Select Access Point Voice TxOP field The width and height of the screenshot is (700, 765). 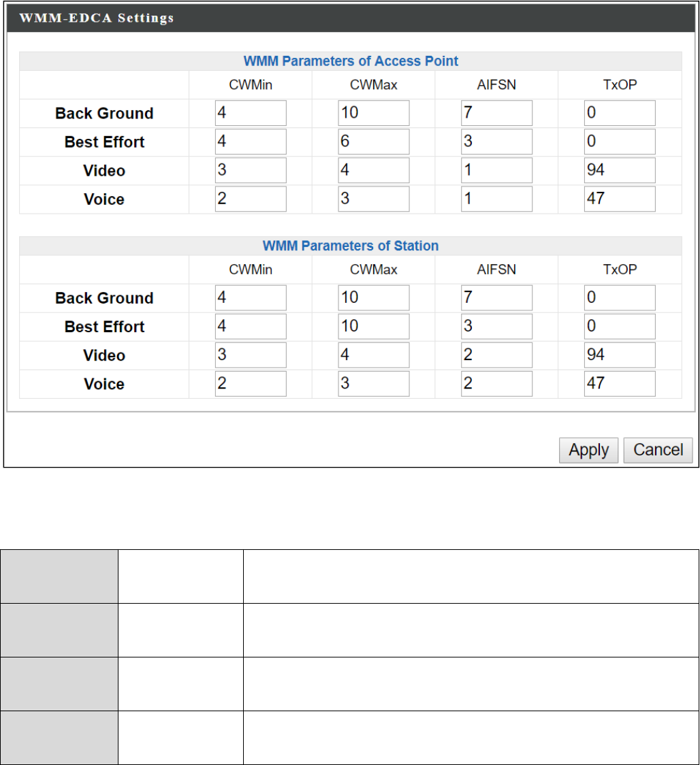point(620,199)
